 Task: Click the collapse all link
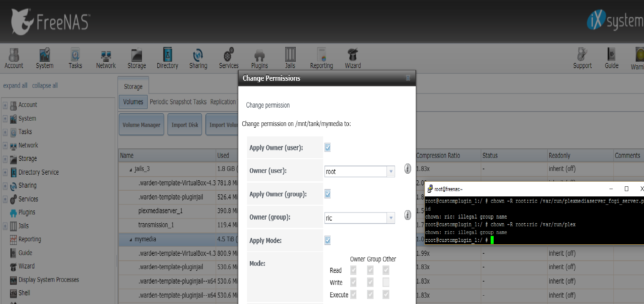click(x=45, y=85)
